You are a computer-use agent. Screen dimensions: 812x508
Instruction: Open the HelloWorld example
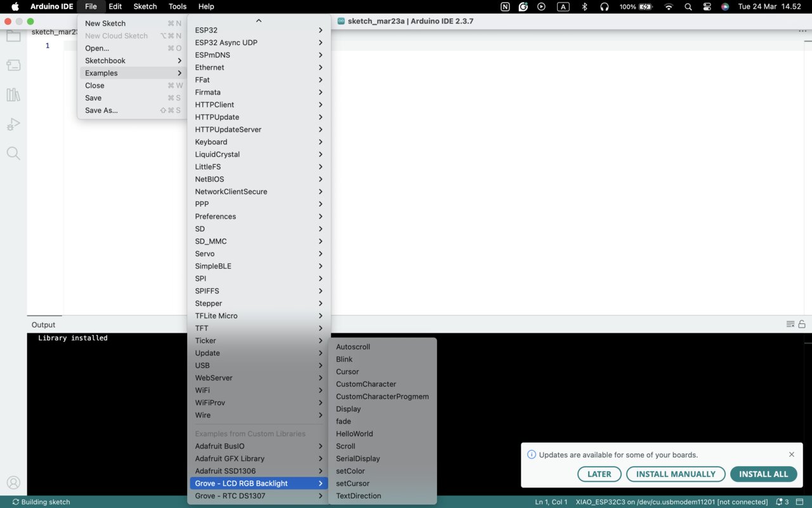pos(383,434)
